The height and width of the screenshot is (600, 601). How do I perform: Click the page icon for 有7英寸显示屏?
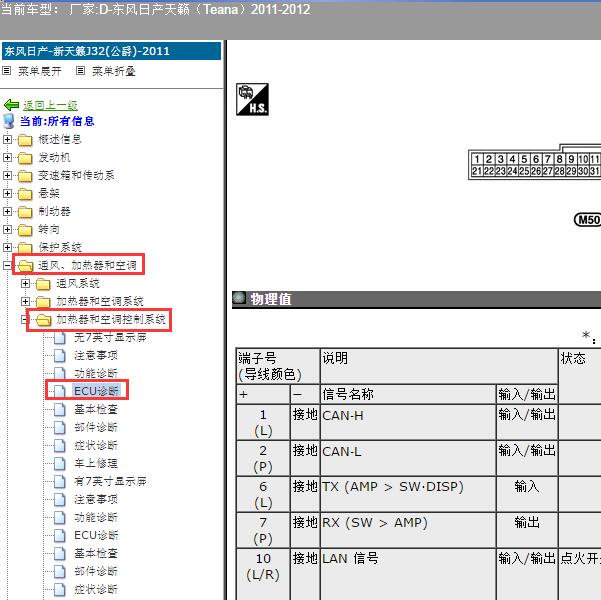(x=60, y=482)
